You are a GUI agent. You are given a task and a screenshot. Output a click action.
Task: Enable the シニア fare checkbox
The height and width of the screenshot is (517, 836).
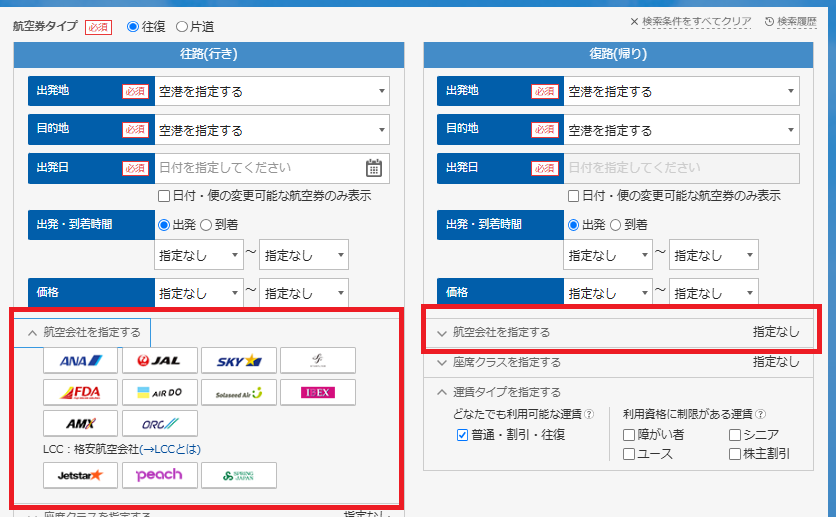[x=735, y=435]
